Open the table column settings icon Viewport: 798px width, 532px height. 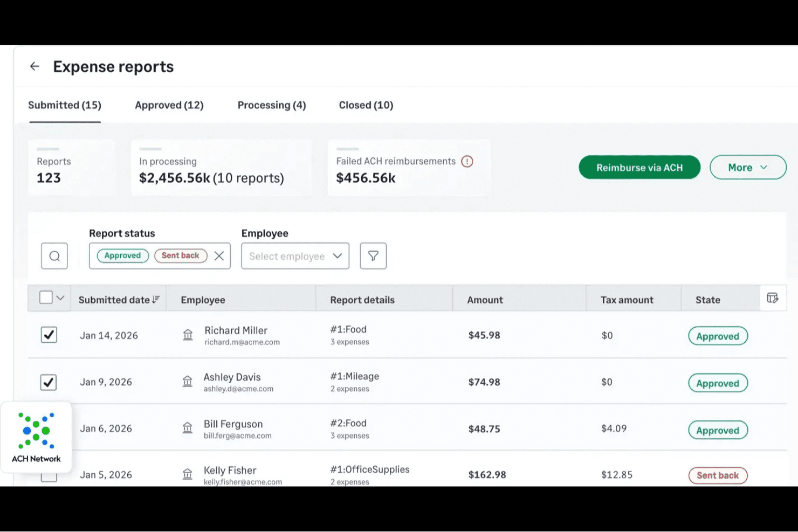[x=773, y=298]
